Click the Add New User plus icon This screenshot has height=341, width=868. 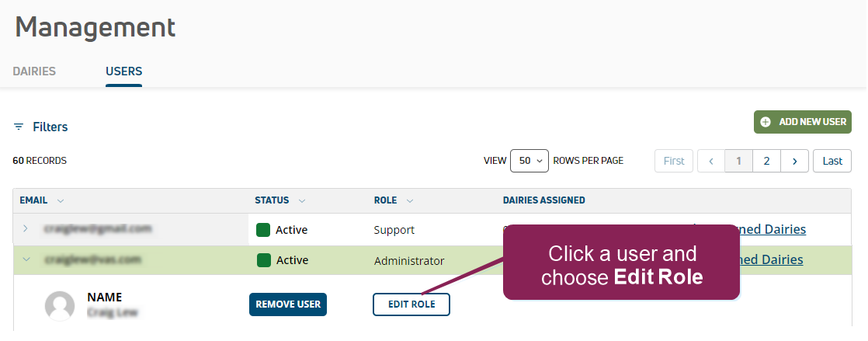tap(766, 122)
